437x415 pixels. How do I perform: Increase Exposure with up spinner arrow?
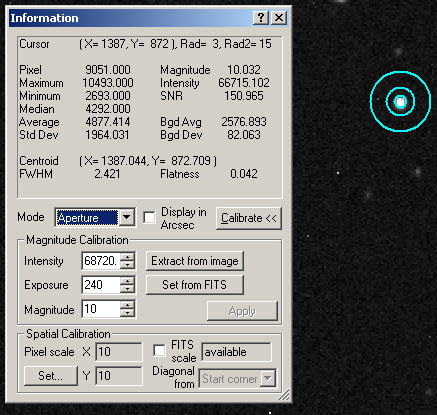[127, 281]
